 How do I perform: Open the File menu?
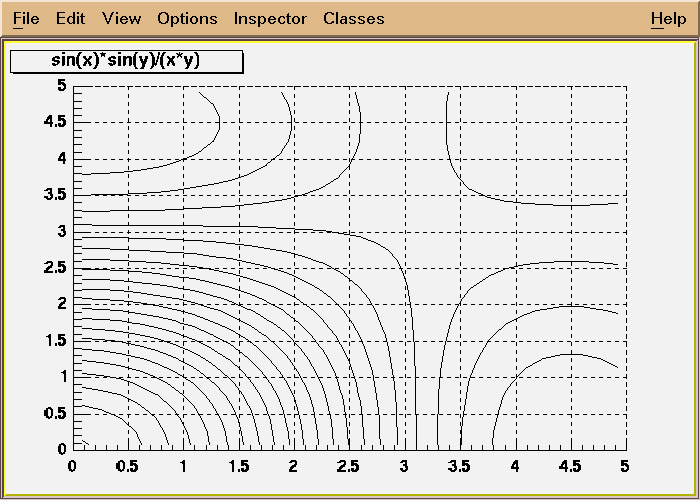click(26, 19)
